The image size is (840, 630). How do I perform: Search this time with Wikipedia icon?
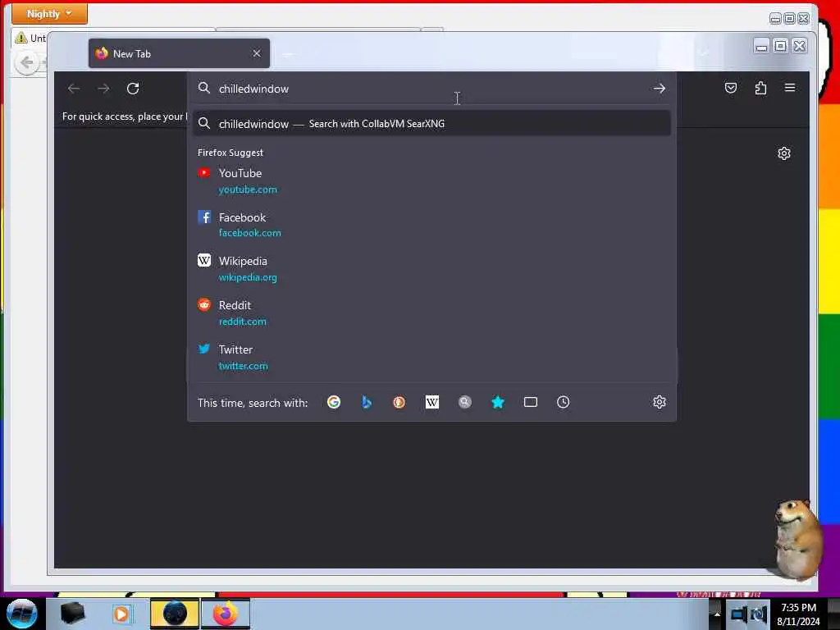[x=431, y=402]
